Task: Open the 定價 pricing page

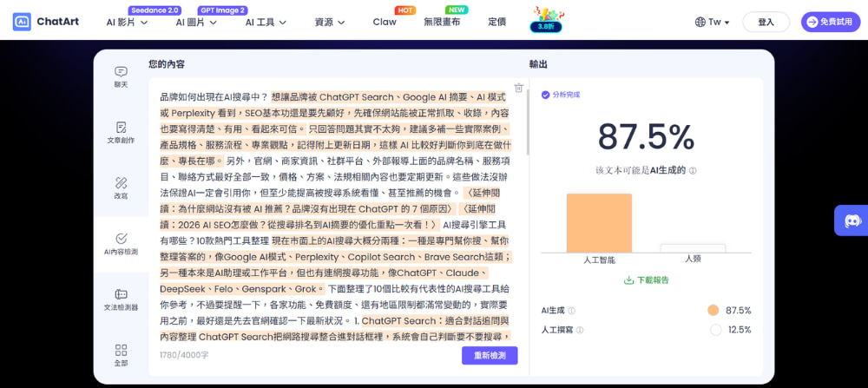Action: [496, 23]
